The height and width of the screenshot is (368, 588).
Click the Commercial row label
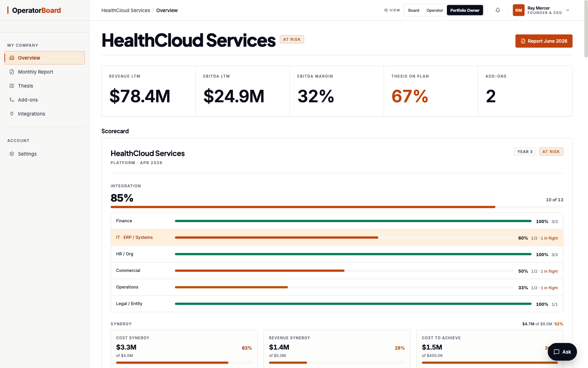coord(128,270)
